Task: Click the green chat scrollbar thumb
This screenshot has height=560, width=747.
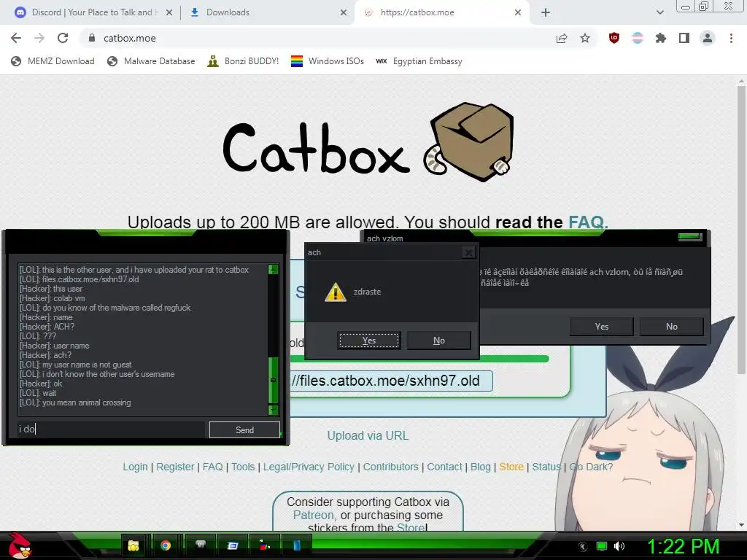Action: 273,380
